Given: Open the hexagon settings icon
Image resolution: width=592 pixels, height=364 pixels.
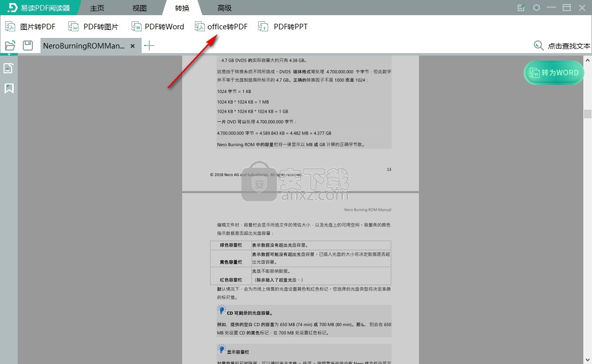Looking at the screenshot, I should [536, 8].
